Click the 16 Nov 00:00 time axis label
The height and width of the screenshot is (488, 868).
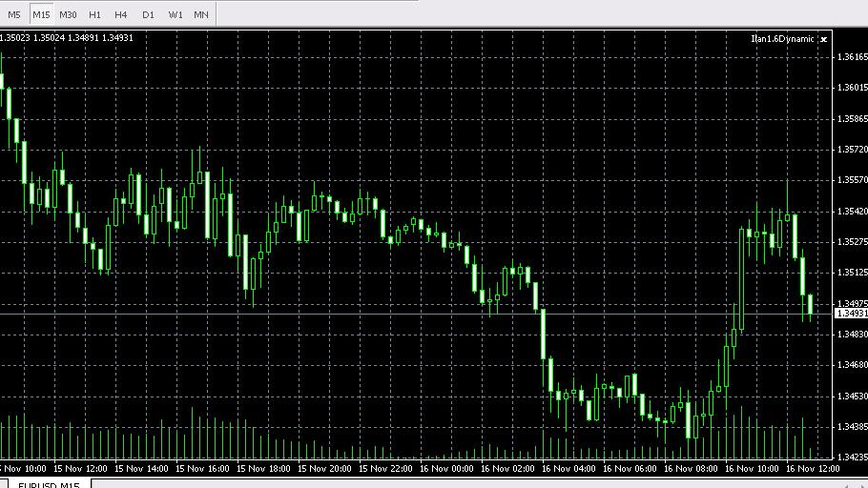[446, 469]
